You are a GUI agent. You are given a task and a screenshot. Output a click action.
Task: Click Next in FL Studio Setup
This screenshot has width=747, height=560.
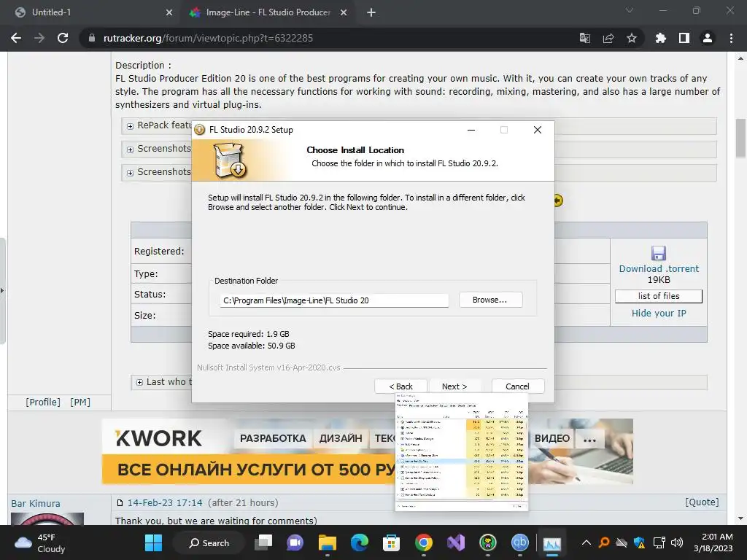click(x=454, y=386)
